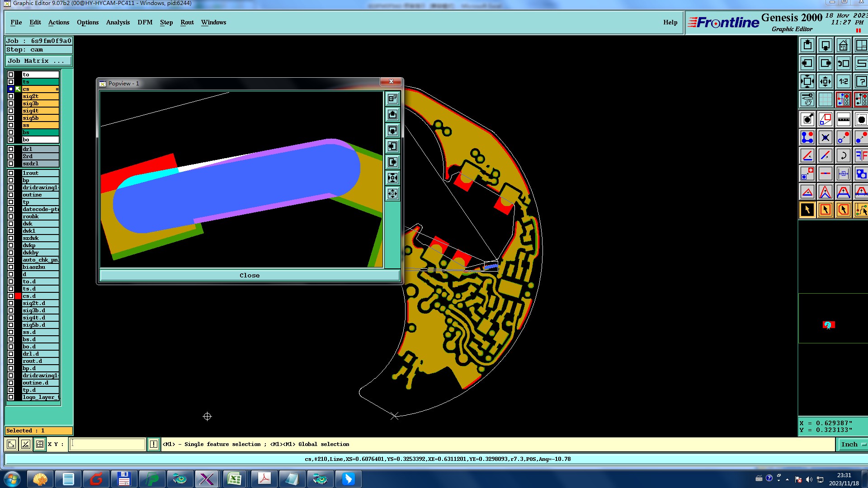The width and height of the screenshot is (868, 488).
Task: Click the Close button in Popview
Action: pos(250,275)
